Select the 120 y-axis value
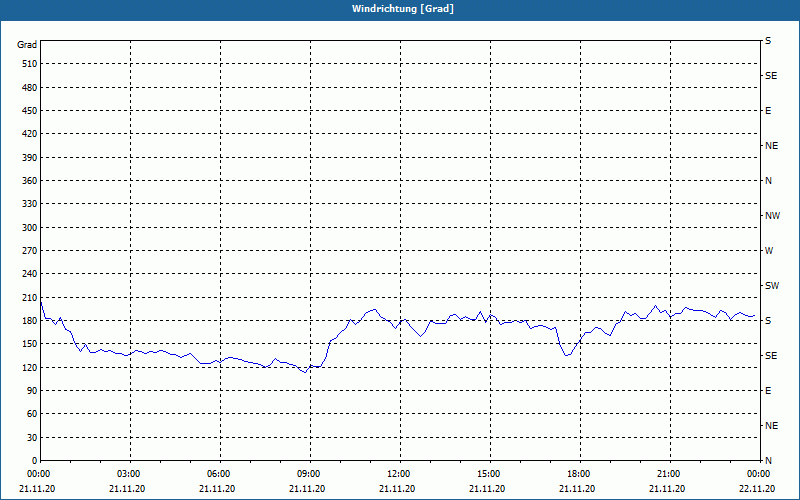This screenshot has height=500, width=800. pyautogui.click(x=30, y=367)
